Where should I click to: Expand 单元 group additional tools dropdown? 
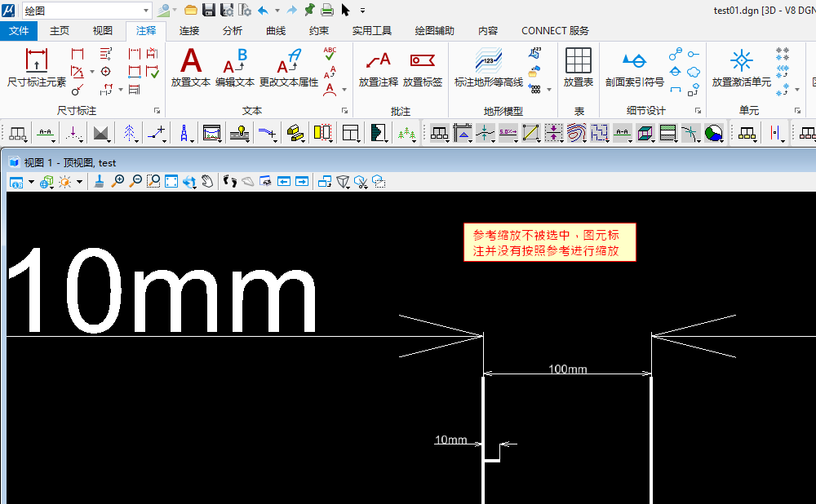[797, 90]
